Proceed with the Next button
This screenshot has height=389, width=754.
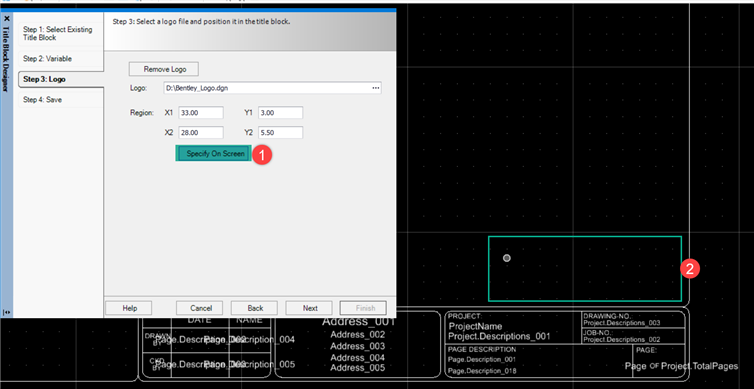[309, 308]
